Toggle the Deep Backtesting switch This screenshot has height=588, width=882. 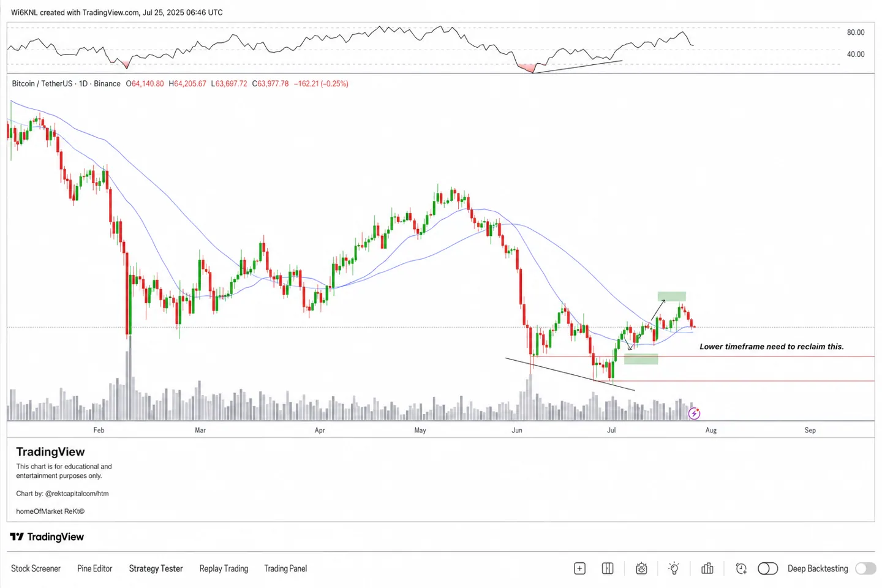click(865, 568)
